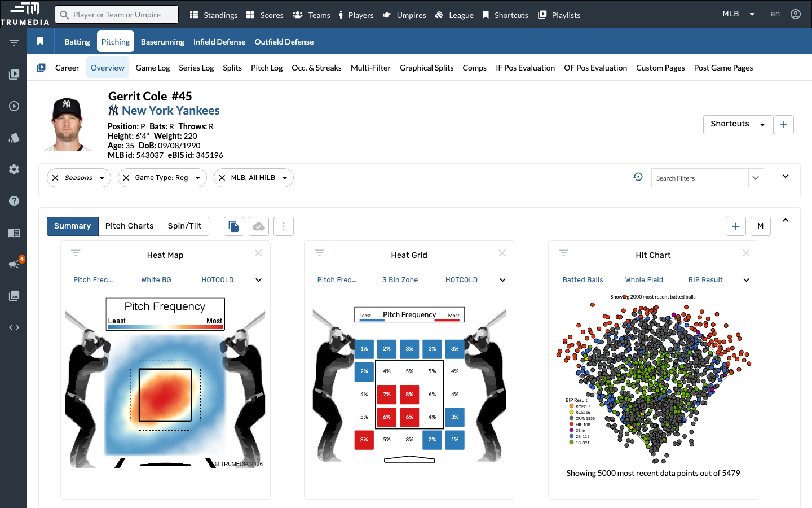Go to the Game Log subtab
Image resolution: width=812 pixels, height=508 pixels.
(x=153, y=68)
